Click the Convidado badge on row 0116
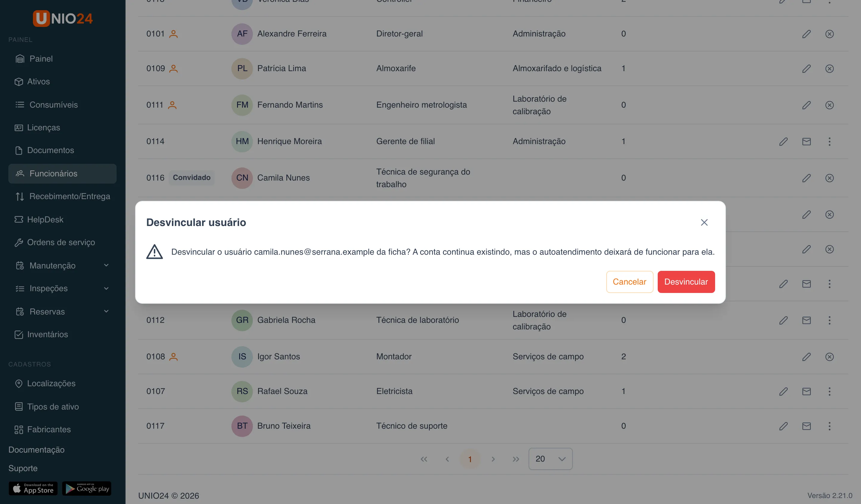This screenshot has height=504, width=861. click(x=191, y=178)
